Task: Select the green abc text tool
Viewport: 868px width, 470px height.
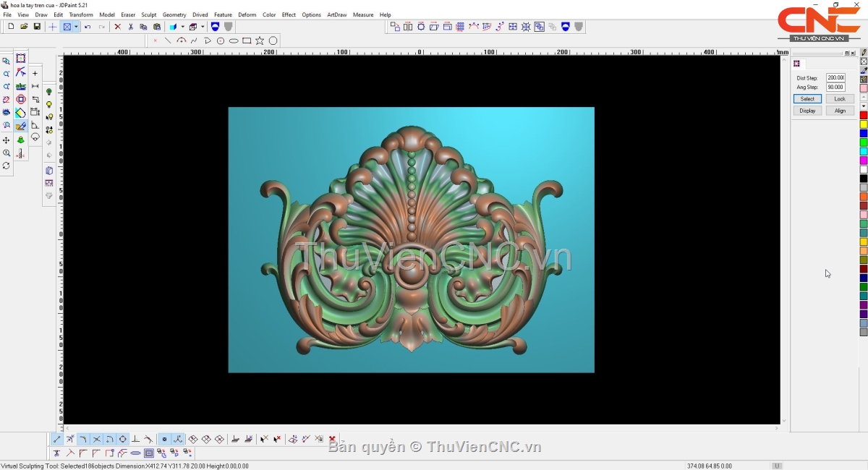Action: coord(21,86)
